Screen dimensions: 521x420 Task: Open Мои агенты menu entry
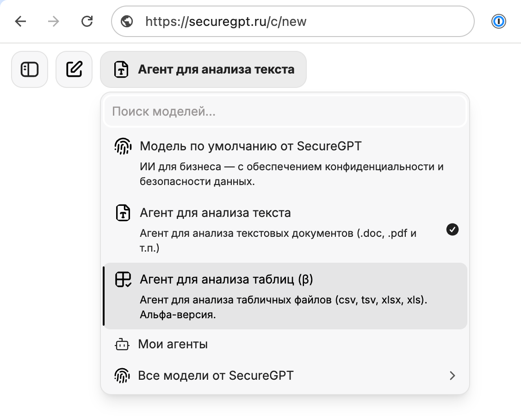coord(174,344)
